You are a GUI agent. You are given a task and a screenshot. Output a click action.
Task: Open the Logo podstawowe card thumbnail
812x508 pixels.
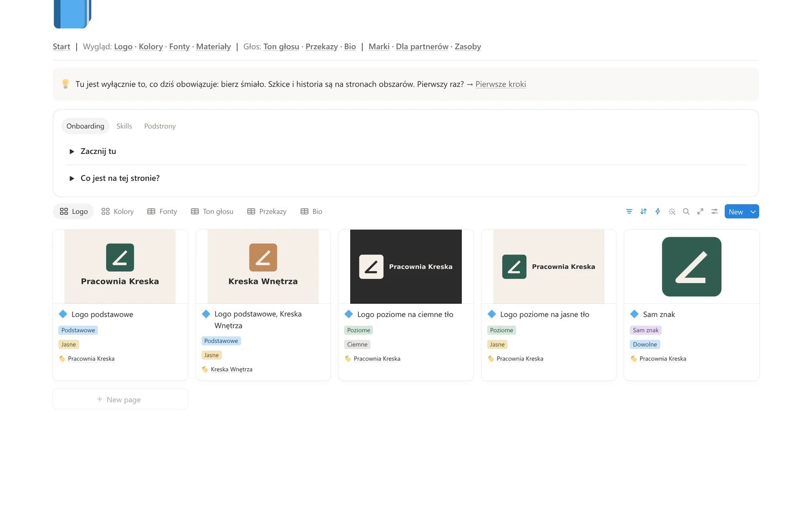tap(120, 267)
